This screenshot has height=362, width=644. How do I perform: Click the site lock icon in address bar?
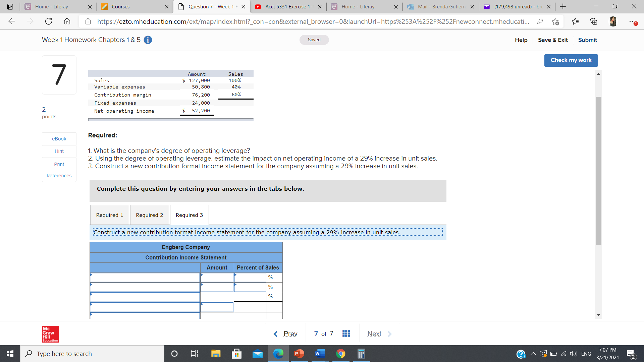pos(88,21)
